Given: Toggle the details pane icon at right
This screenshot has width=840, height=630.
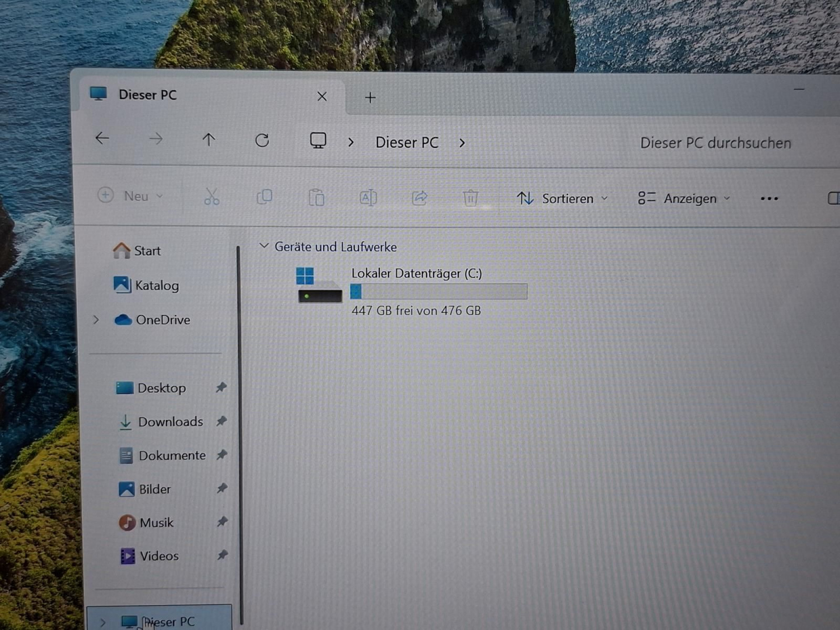Looking at the screenshot, I should (x=834, y=198).
